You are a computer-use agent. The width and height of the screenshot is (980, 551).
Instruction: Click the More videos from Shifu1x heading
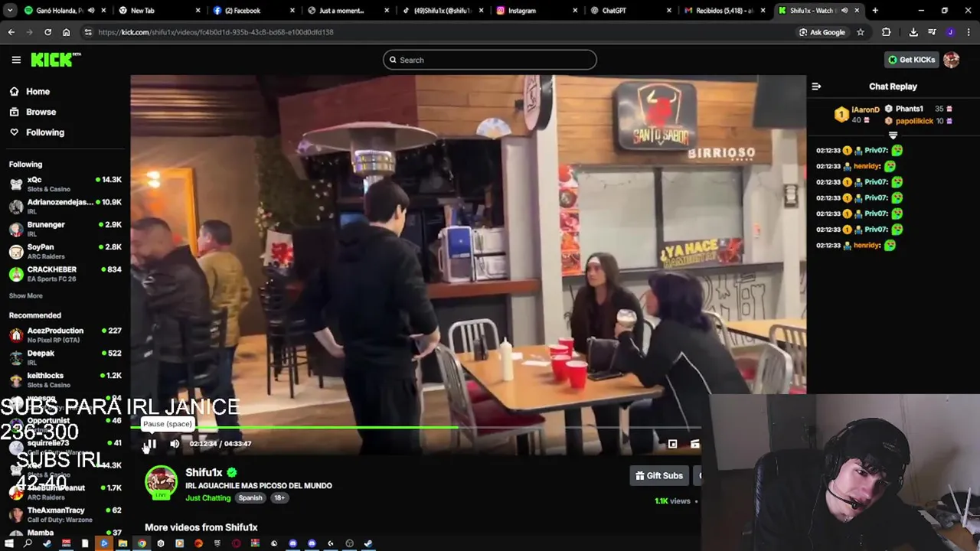point(201,527)
